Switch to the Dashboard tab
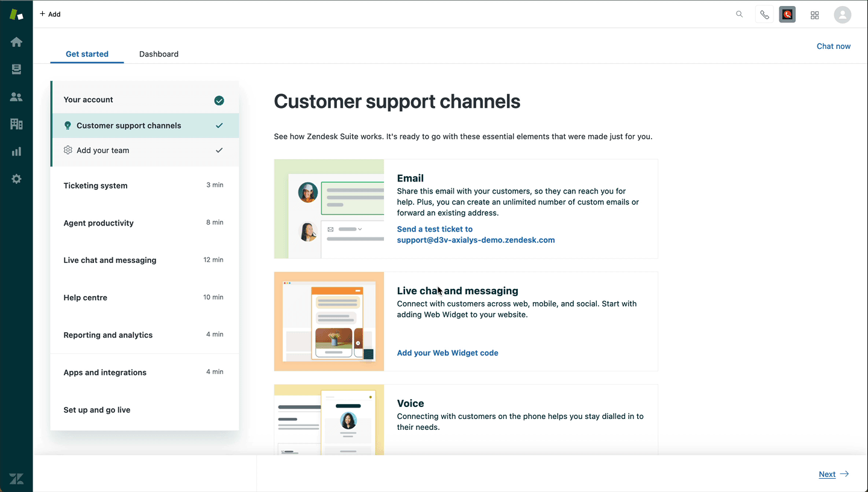 coord(159,54)
